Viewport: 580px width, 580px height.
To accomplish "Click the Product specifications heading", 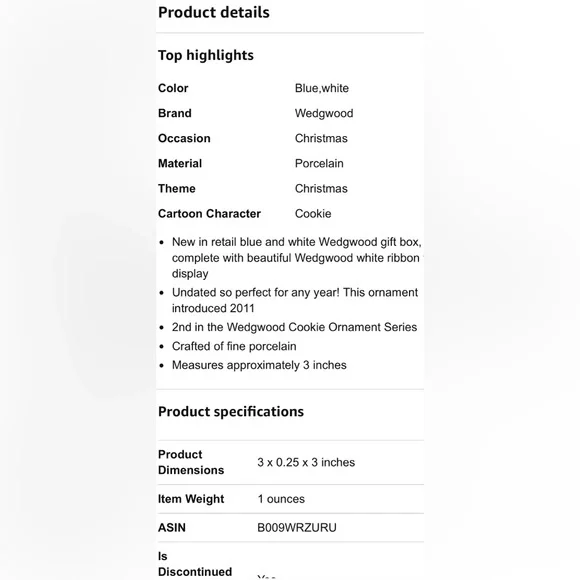I will click(231, 412).
